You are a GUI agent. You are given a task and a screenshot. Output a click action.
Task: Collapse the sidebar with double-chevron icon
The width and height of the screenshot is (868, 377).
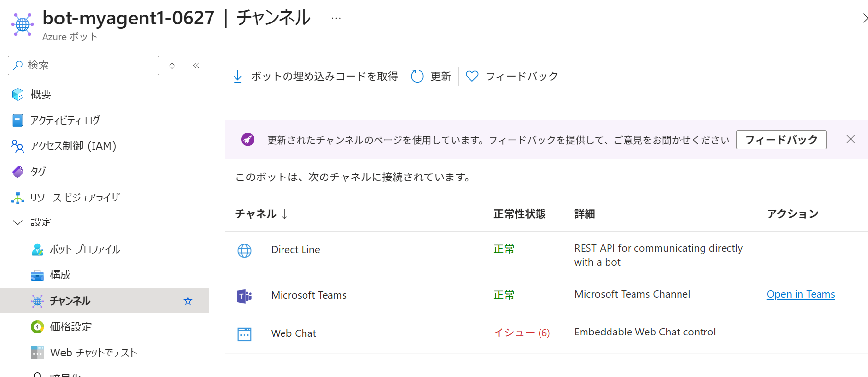click(x=196, y=66)
